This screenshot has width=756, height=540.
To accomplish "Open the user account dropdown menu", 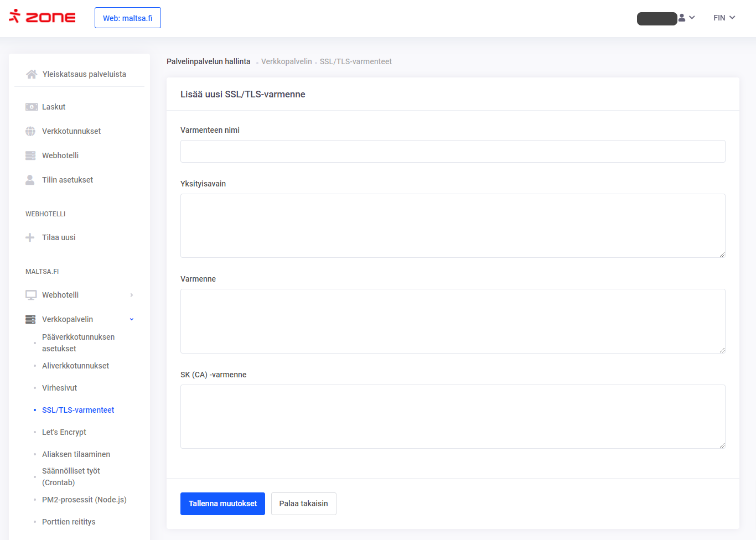I will (x=686, y=18).
